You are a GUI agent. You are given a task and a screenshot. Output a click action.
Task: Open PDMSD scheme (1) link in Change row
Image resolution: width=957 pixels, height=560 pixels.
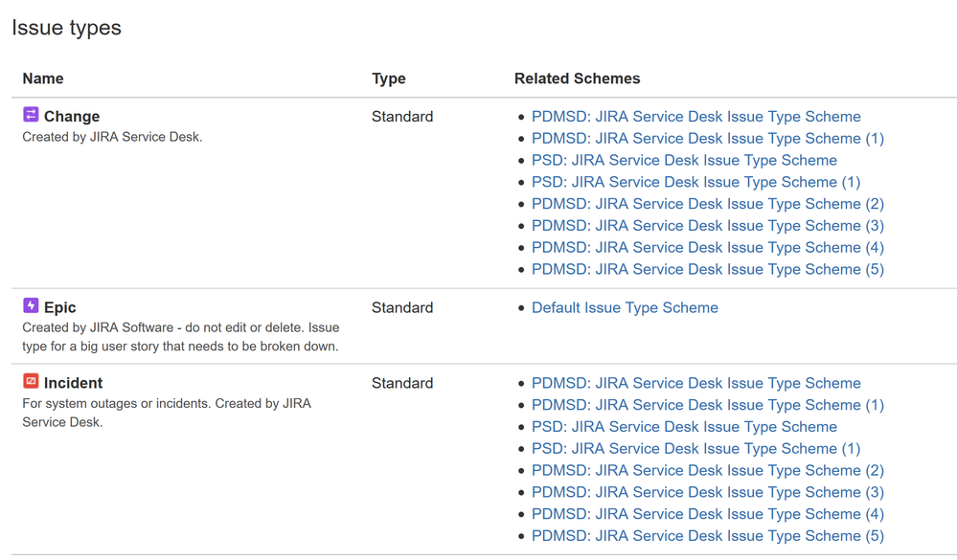click(707, 139)
